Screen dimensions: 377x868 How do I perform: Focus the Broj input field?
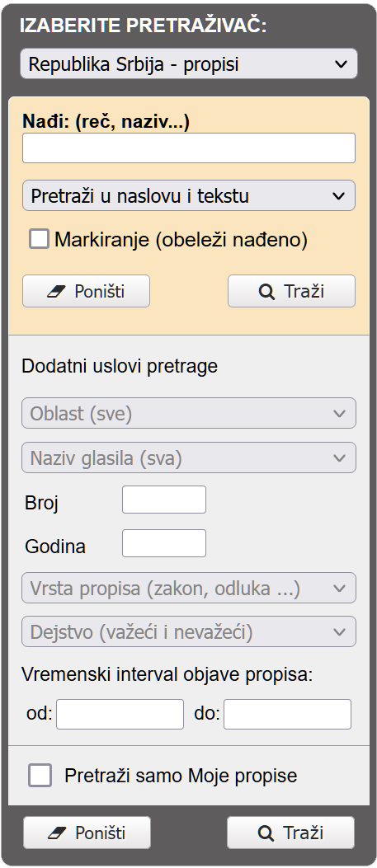(x=164, y=500)
